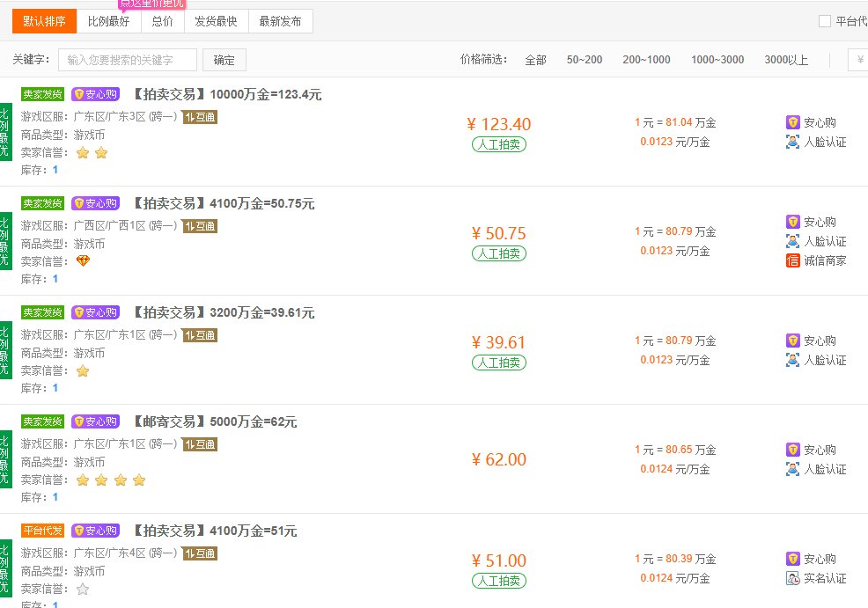The width and height of the screenshot is (868, 608).
Task: Click 人工拍卖 badge under ¥ 50.75
Action: 499,253
